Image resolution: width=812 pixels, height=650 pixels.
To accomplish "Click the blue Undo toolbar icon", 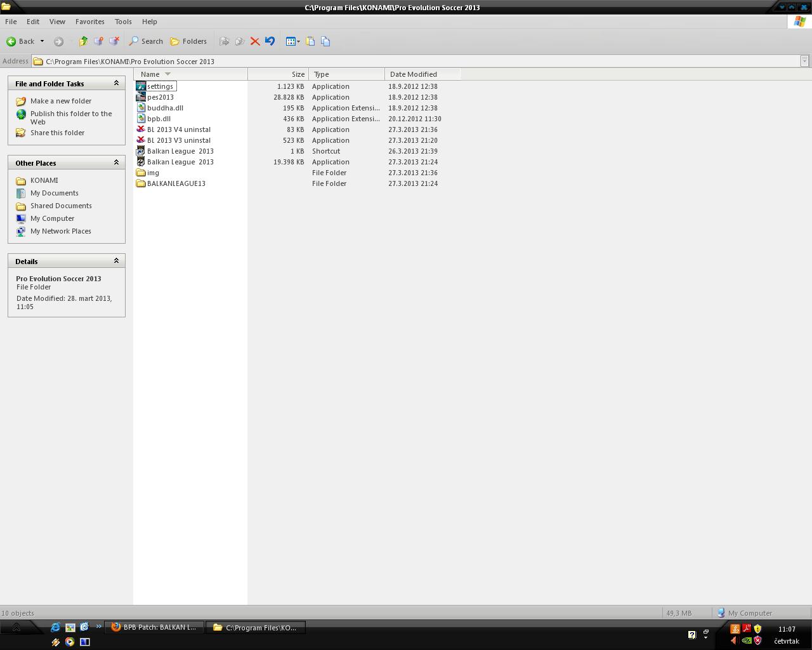I will 270,41.
